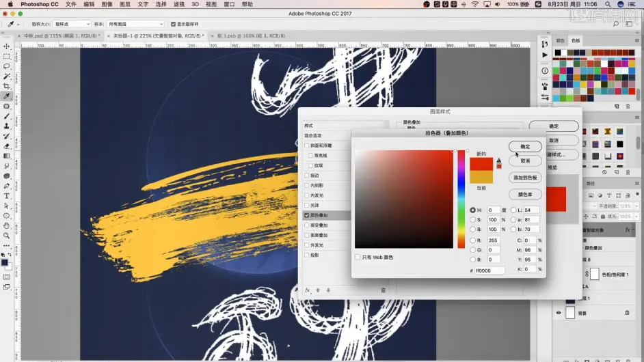Viewport: 644px width, 362px height.
Task: Switch to 颜色 panel tab
Action: point(561,40)
